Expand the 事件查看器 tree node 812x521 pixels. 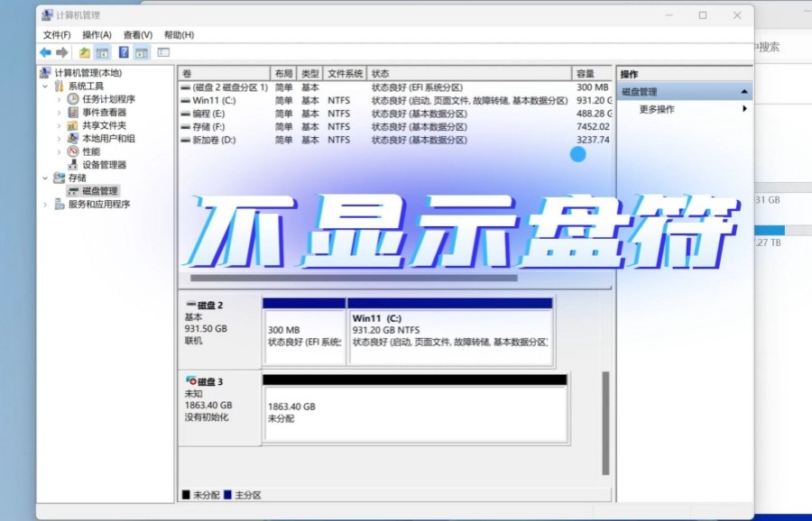click(59, 113)
